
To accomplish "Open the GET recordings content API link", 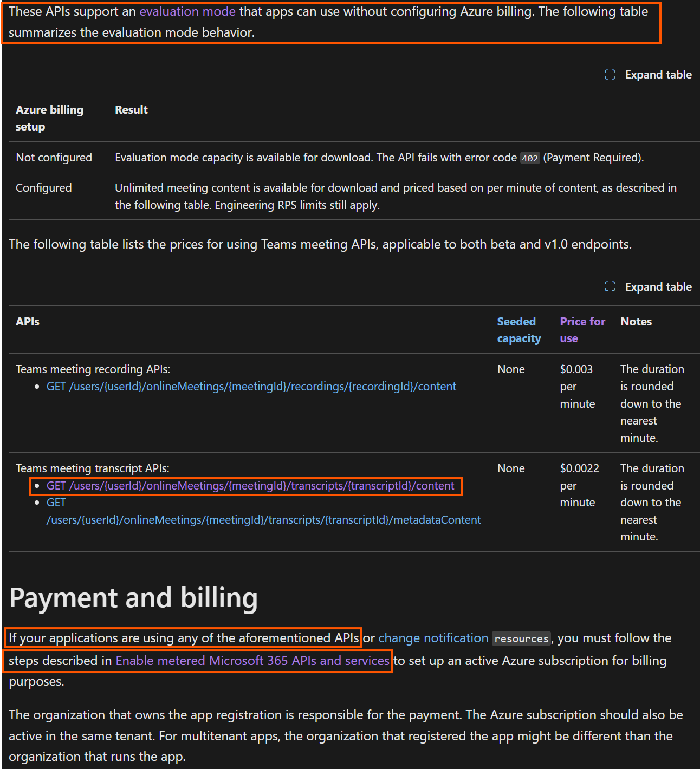I will 251,387.
